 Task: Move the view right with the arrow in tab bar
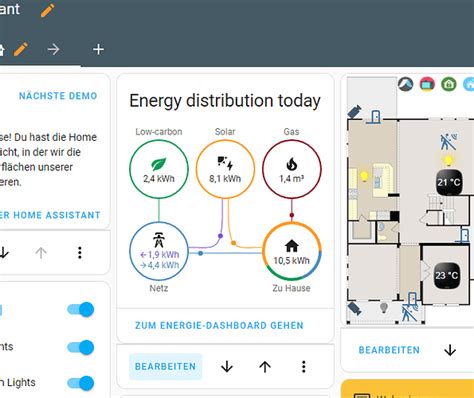[x=53, y=50]
